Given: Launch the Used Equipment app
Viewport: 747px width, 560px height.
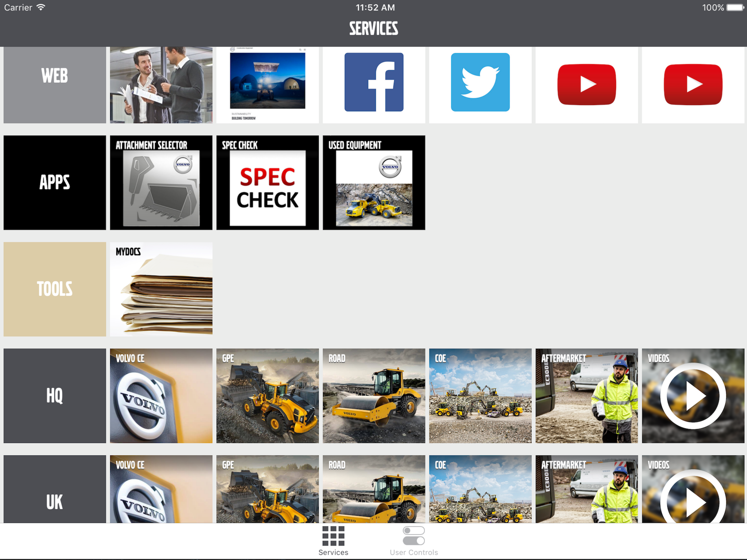Looking at the screenshot, I should click(374, 183).
